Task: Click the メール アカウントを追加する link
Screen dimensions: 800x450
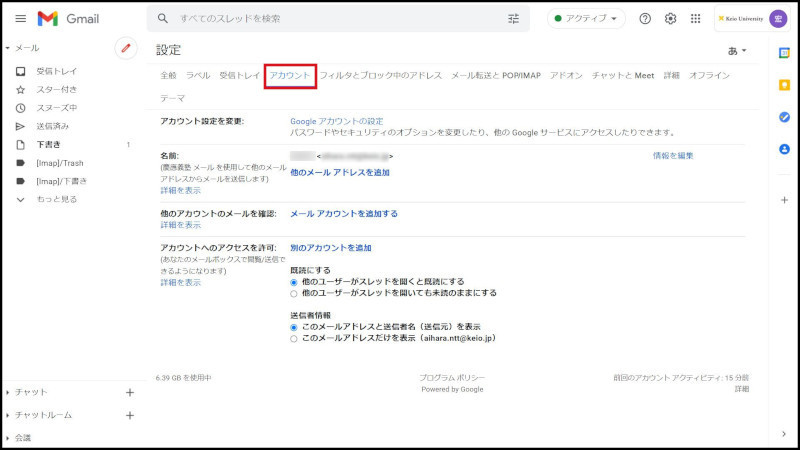Action: [x=343, y=214]
